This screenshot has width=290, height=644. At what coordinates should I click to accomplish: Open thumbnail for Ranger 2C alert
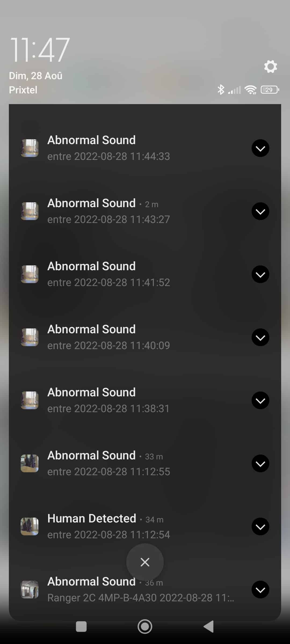[30, 590]
